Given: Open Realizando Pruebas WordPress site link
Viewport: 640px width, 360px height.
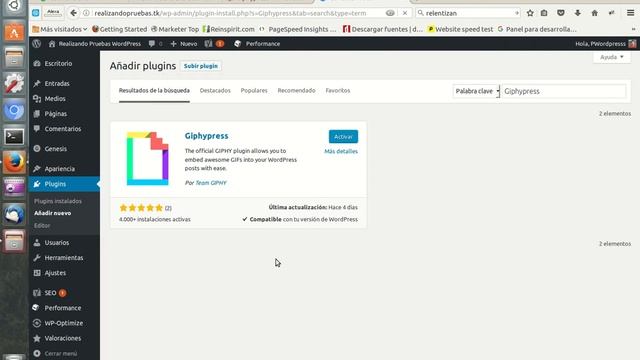Looking at the screenshot, I should pyautogui.click(x=95, y=44).
